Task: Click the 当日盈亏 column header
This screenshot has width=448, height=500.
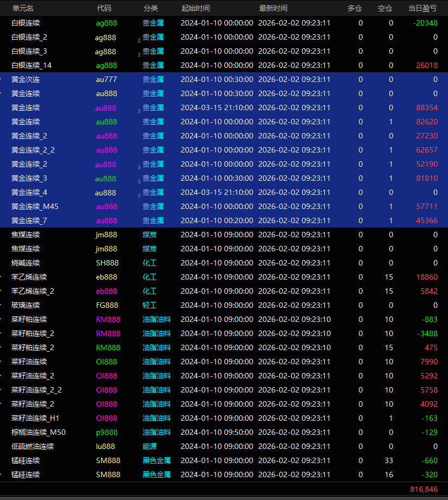Action: (423, 8)
